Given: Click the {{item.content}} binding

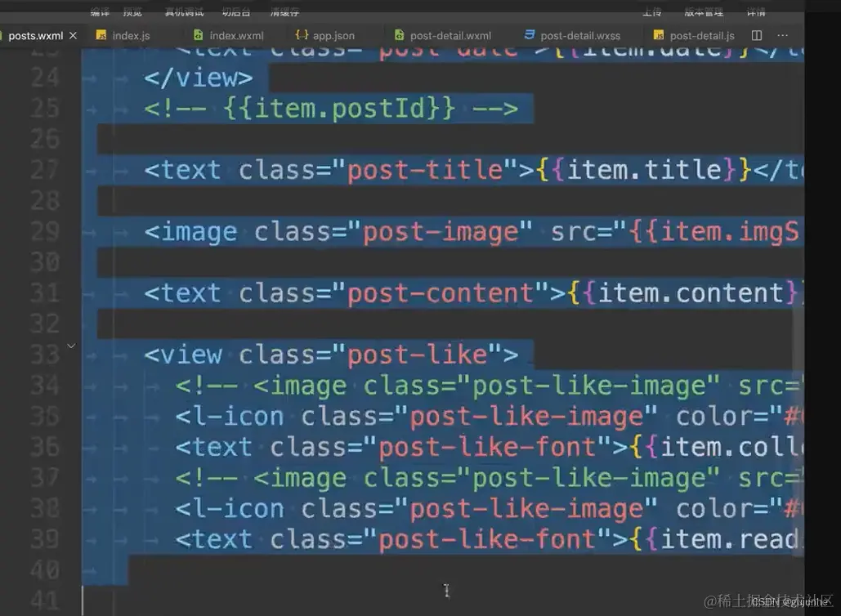Looking at the screenshot, I should (x=686, y=294).
